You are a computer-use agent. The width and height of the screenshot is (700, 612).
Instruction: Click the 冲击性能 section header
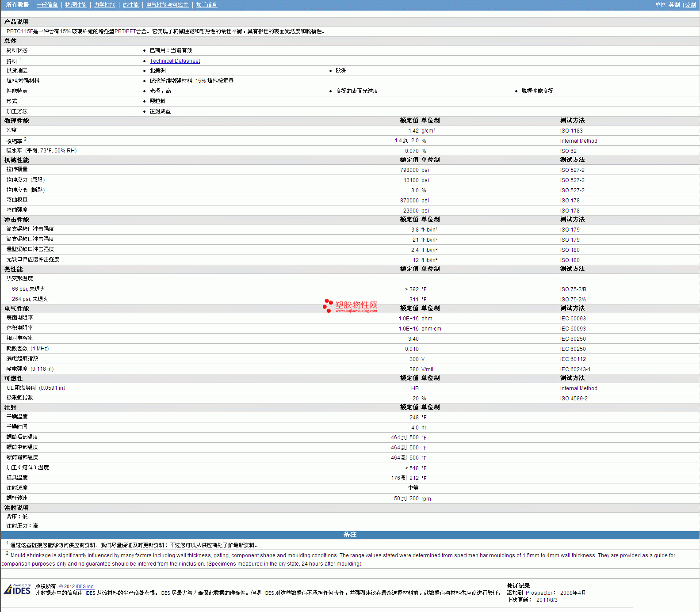coord(17,220)
